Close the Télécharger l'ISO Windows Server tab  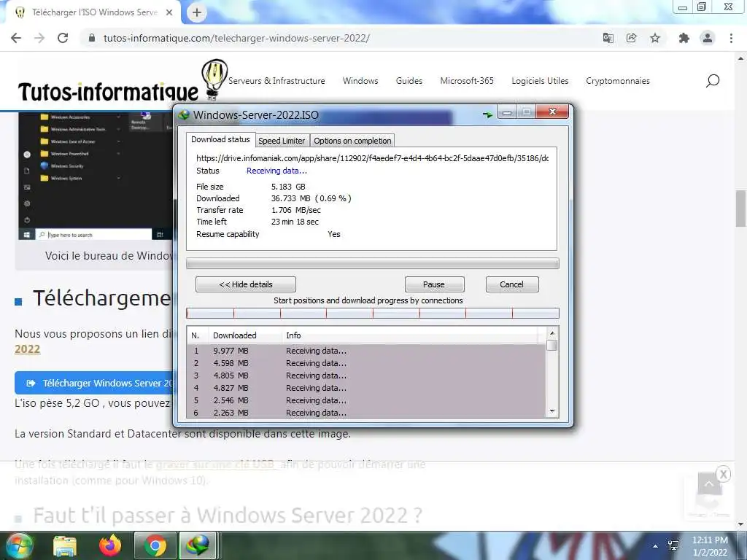click(169, 13)
